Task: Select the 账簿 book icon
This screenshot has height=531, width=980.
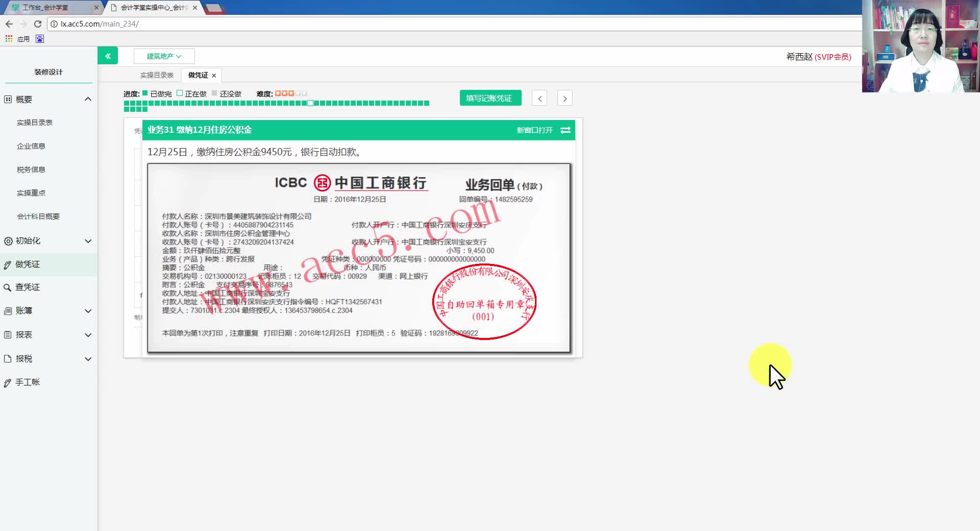Action: point(7,310)
